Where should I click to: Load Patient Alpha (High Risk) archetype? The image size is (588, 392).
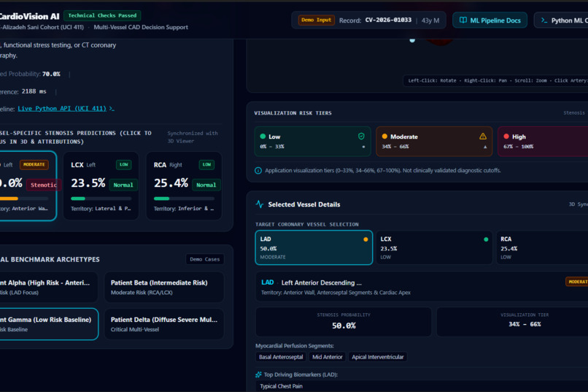[49, 287]
